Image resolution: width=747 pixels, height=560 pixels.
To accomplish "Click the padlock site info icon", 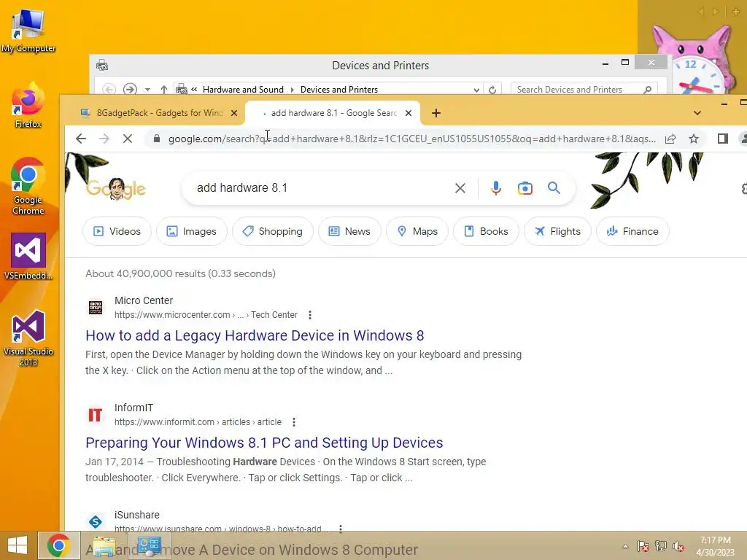I will coord(156,139).
